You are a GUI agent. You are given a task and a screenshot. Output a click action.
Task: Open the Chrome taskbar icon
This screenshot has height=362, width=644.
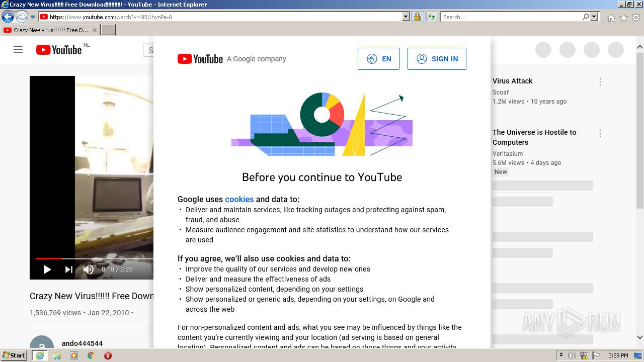[91, 355]
